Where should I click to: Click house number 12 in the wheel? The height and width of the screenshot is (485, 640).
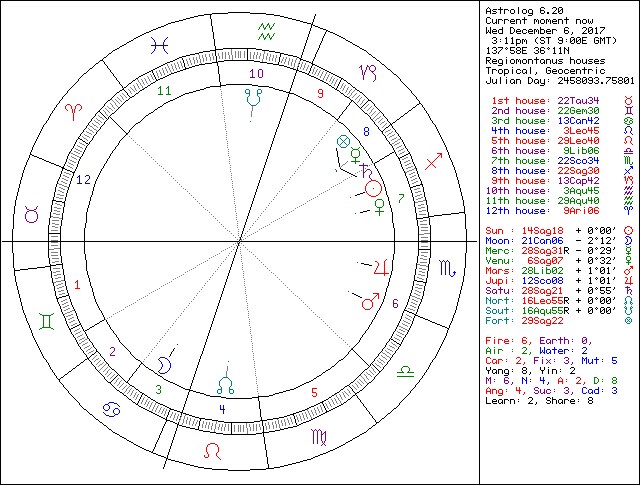84,180
